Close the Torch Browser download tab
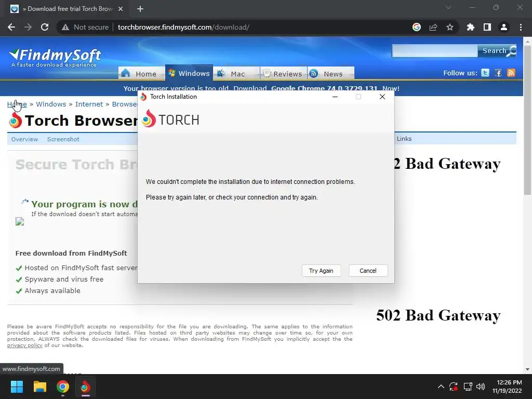532x399 pixels. click(121, 9)
